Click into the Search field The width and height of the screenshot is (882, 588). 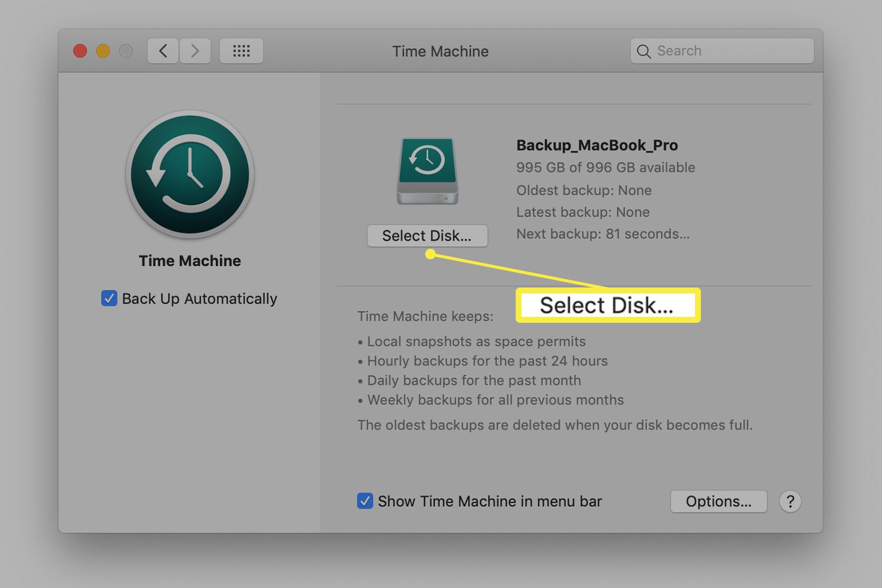(722, 51)
